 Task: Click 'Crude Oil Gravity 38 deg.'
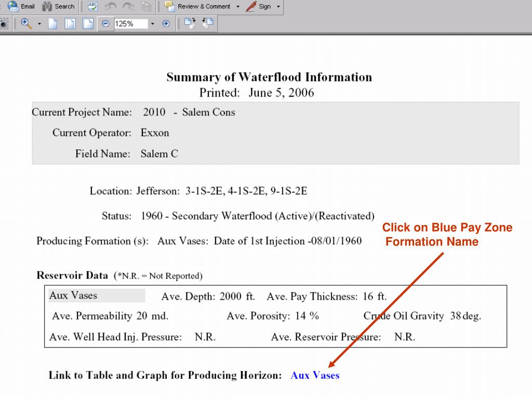422,316
